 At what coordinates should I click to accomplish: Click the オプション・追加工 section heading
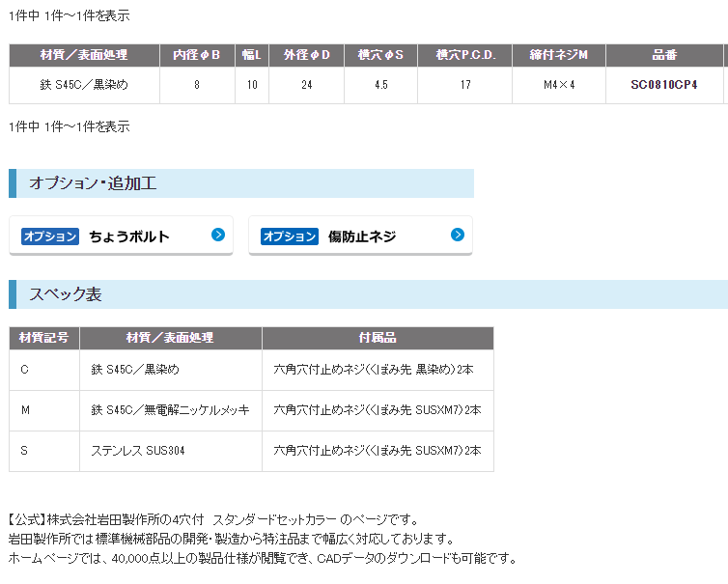[x=93, y=182]
